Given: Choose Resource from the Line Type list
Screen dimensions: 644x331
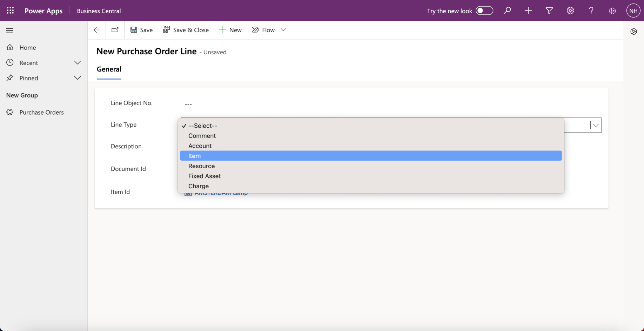Looking at the screenshot, I should click(x=371, y=166).
